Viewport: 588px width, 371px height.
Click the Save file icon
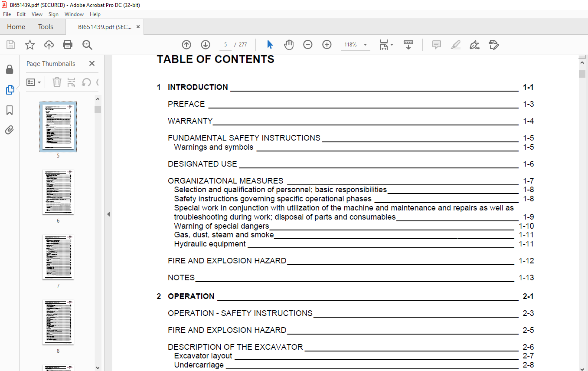click(11, 45)
